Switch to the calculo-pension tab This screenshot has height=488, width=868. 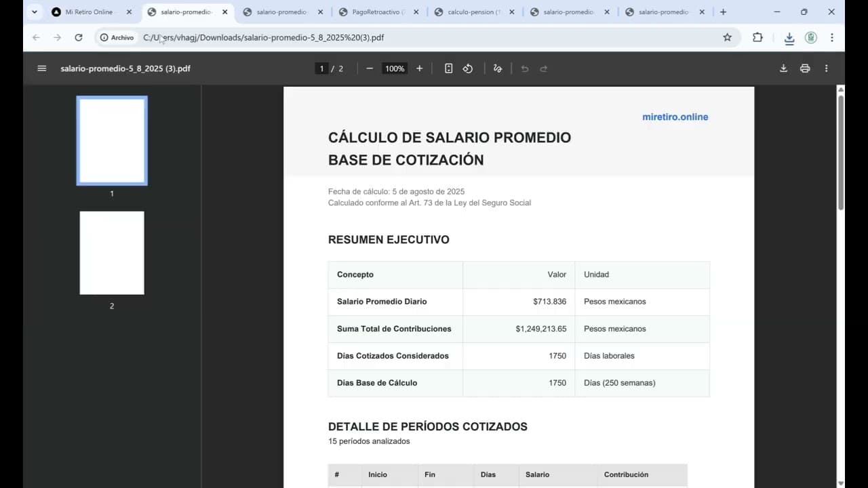click(471, 12)
